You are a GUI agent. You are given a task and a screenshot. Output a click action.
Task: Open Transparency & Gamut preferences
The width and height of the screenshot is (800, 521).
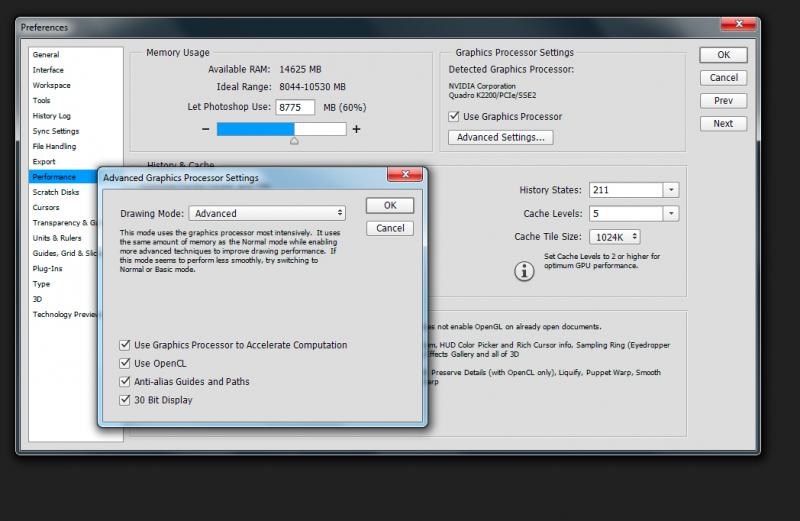tap(65, 223)
